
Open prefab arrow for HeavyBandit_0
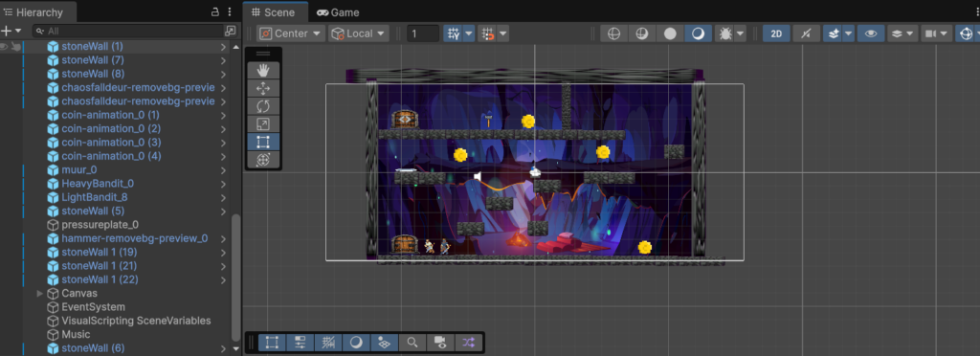click(223, 184)
